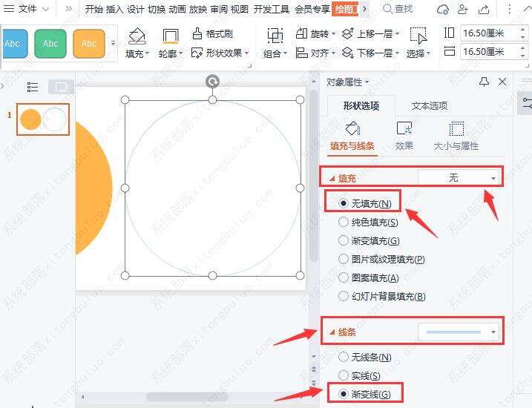Image resolution: width=532 pixels, height=408 pixels.
Task: Expand the quick access chevron arrows
Action: click(x=68, y=9)
